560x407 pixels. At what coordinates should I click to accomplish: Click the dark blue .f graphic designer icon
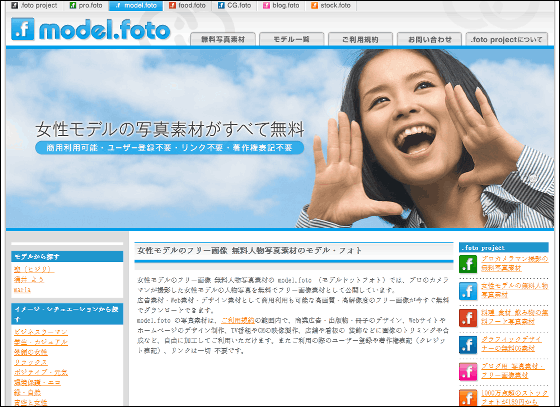click(468, 345)
